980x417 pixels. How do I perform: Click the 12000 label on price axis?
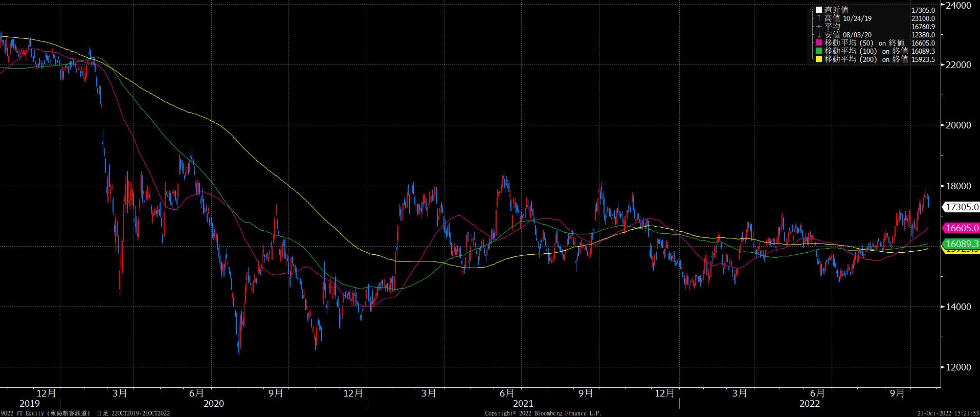click(x=959, y=367)
